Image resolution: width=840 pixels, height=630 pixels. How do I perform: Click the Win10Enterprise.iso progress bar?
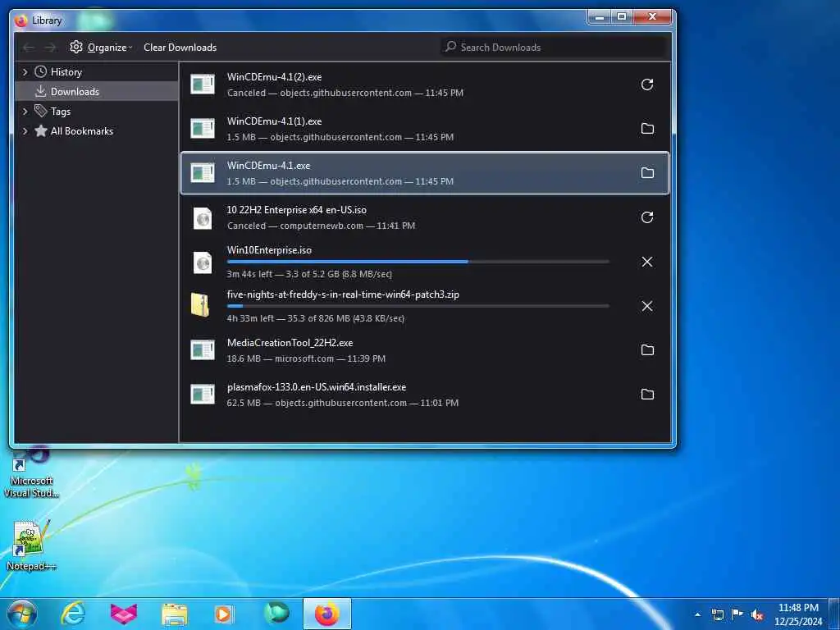[418, 262]
